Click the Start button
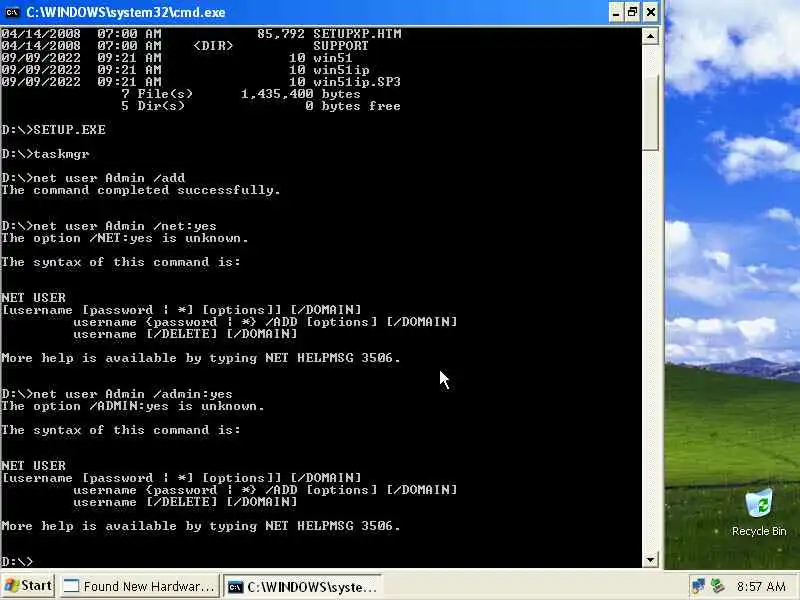This screenshot has width=800, height=600. [x=28, y=586]
